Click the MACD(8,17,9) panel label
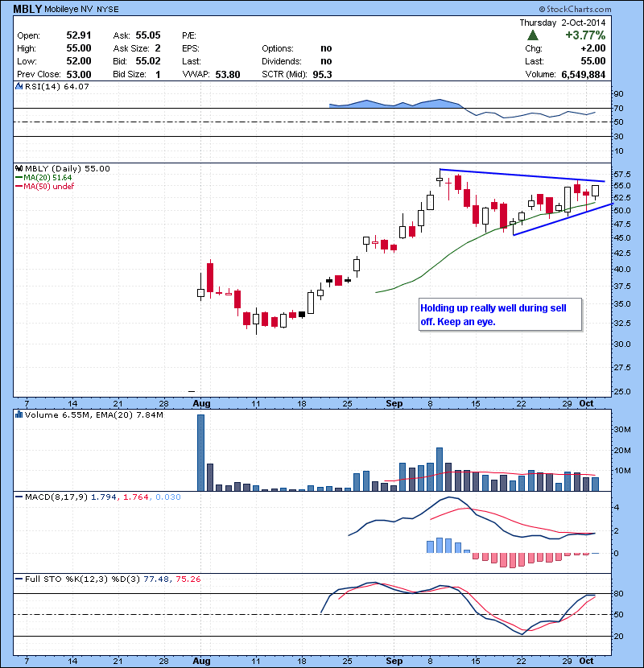This screenshot has width=644, height=668. 56,497
